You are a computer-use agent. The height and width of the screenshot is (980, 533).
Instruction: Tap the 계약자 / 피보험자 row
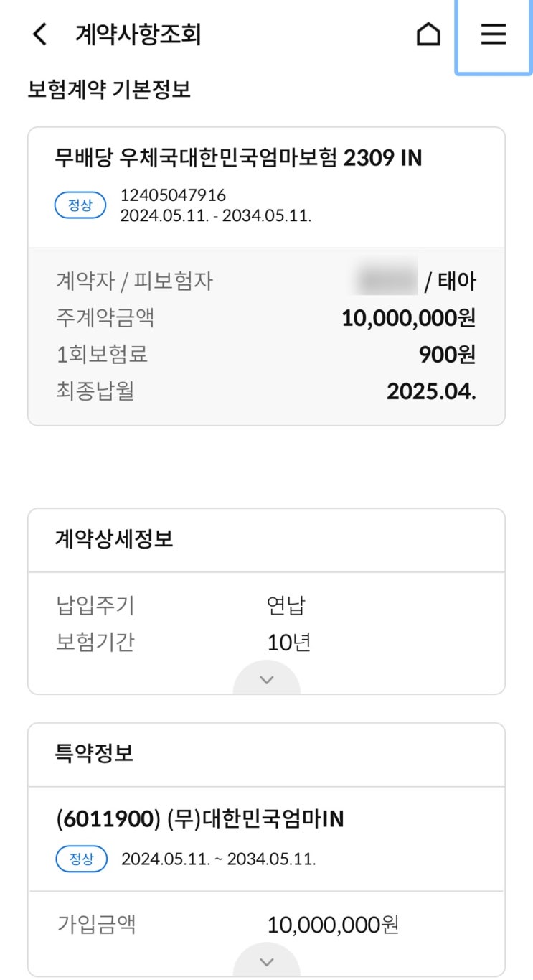[266, 281]
